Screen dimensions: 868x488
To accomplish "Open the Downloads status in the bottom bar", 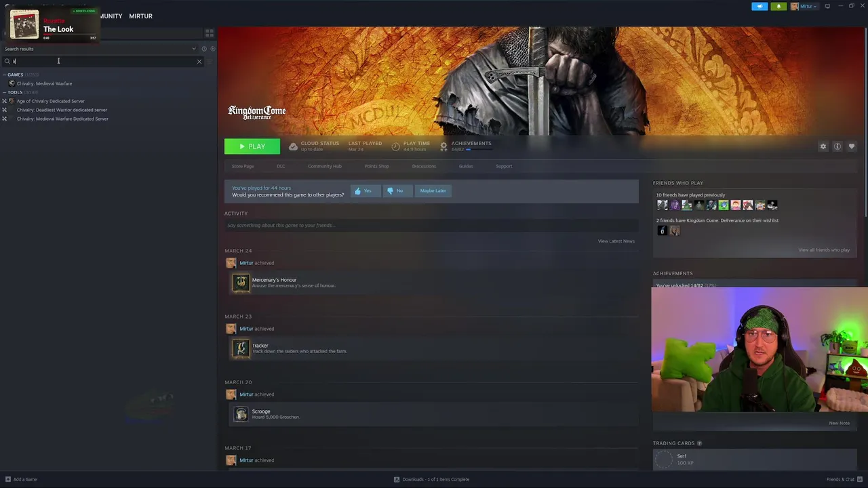I will [x=432, y=480].
